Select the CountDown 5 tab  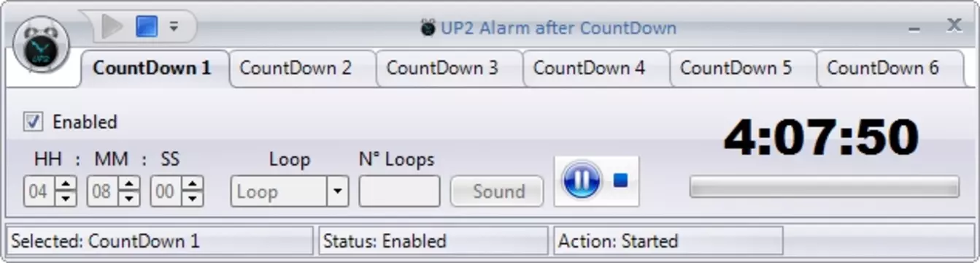click(x=736, y=68)
